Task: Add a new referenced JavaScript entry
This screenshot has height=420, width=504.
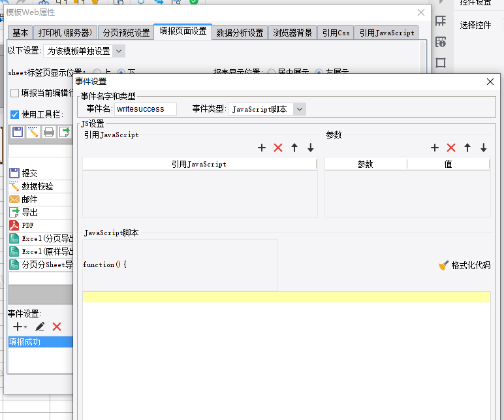Action: click(x=262, y=148)
